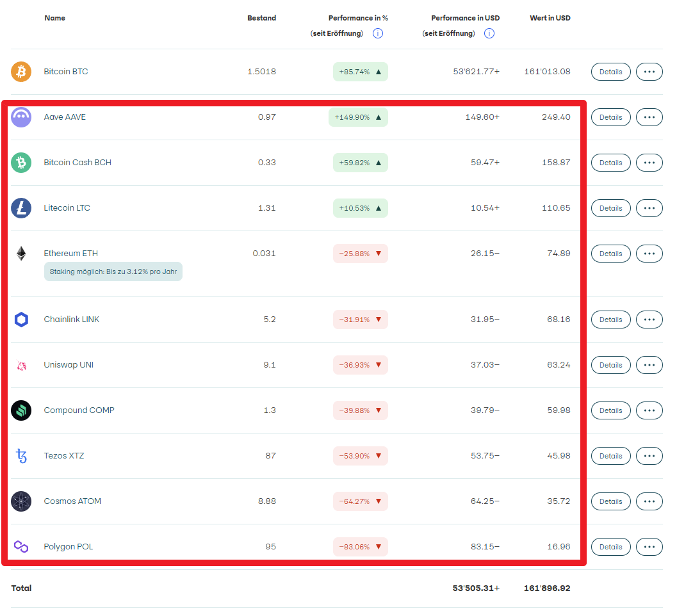Click the Ethereum staking möglich badge
Viewport: 677px width, 616px height.
[113, 272]
